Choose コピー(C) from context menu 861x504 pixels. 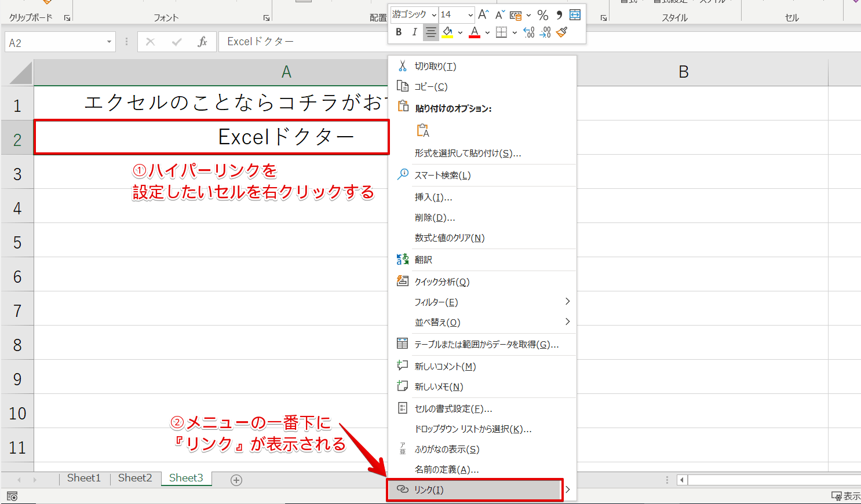(x=482, y=87)
